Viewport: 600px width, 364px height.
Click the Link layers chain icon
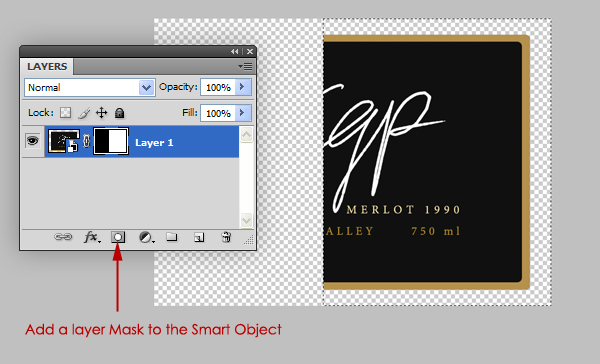coord(63,237)
